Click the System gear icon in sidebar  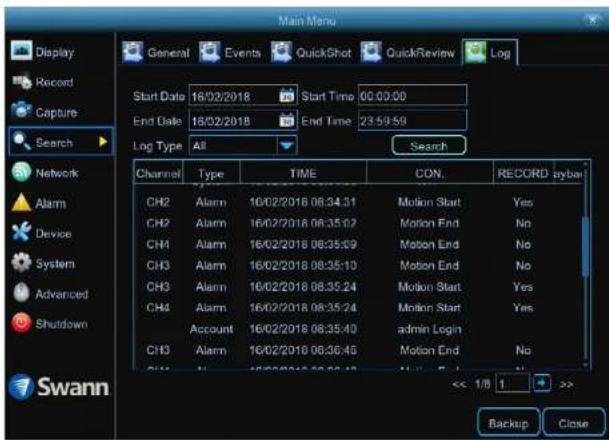(x=21, y=263)
